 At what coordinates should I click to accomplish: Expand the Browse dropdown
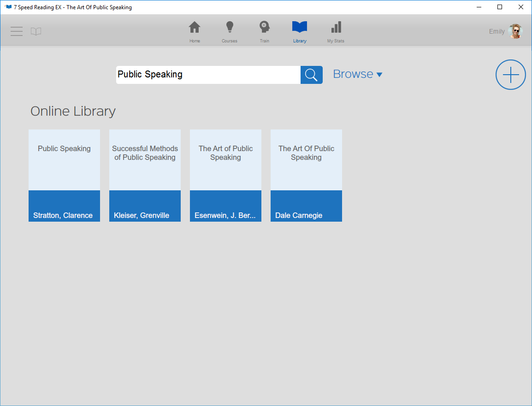pyautogui.click(x=357, y=74)
